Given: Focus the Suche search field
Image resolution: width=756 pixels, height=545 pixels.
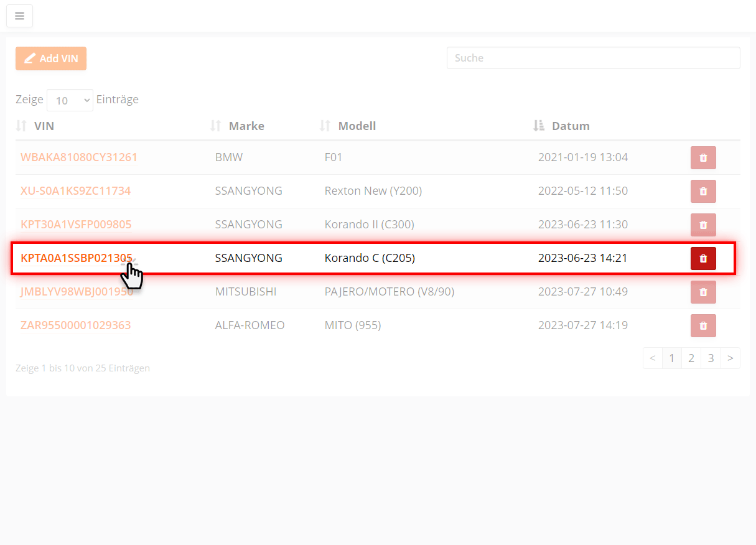Looking at the screenshot, I should [x=593, y=58].
